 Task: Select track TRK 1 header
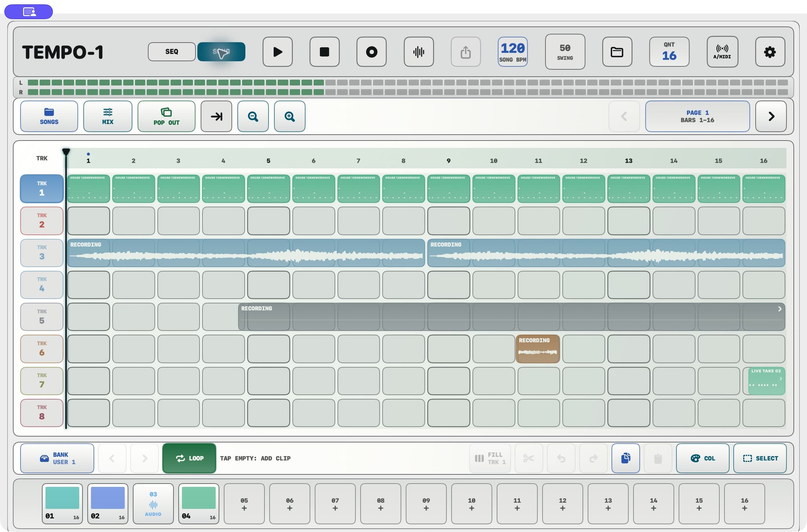(x=42, y=189)
